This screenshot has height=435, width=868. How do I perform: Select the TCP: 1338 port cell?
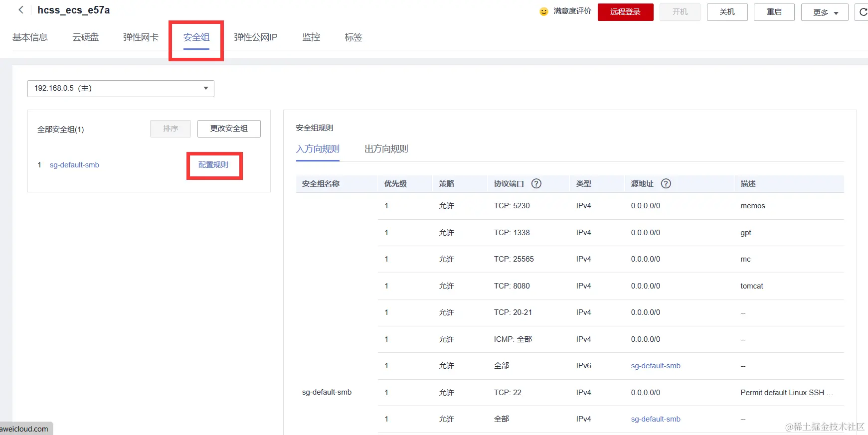click(512, 233)
